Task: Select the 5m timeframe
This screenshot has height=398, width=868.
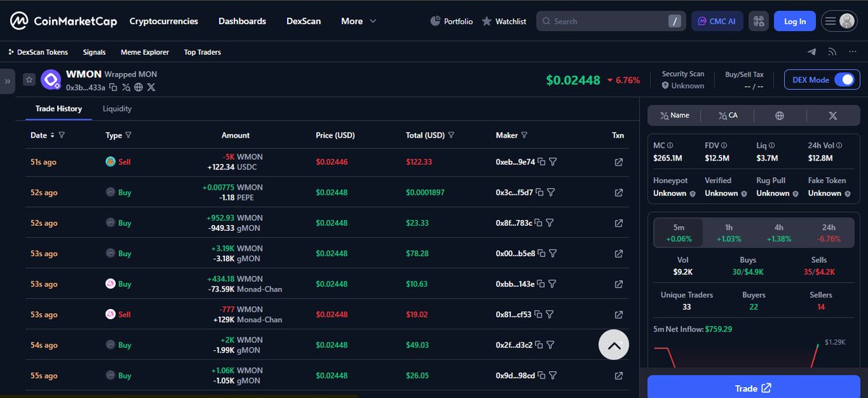Action: click(x=678, y=232)
